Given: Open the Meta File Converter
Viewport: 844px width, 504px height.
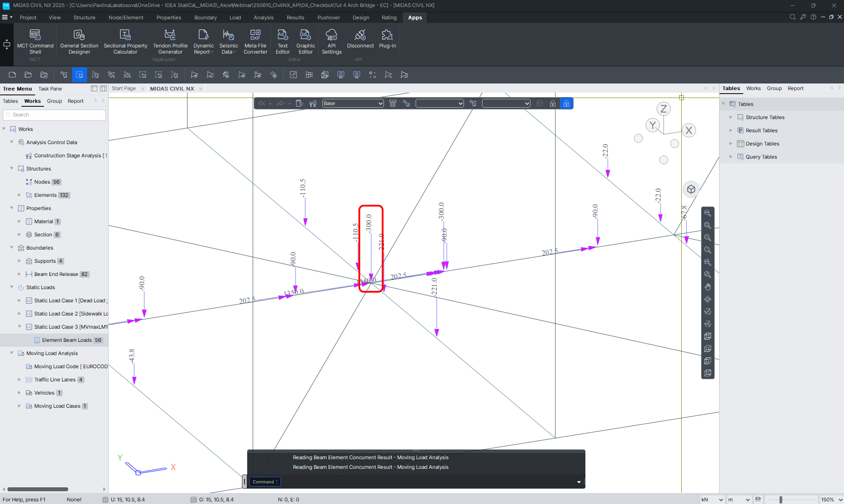Looking at the screenshot, I should coord(256,41).
